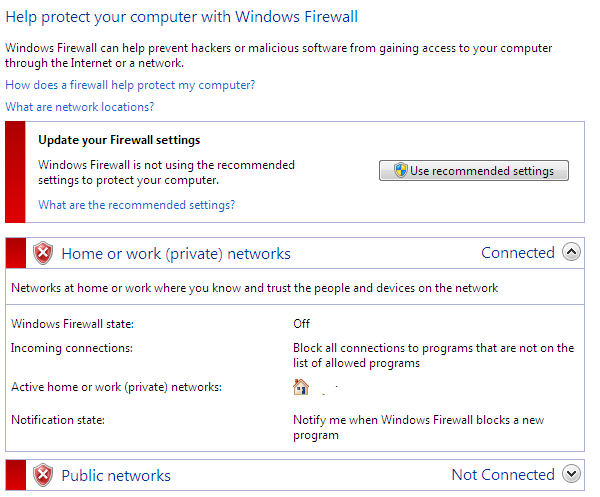The image size is (600, 497).
Task: Open What are the recommended settings link
Action: pos(137,205)
